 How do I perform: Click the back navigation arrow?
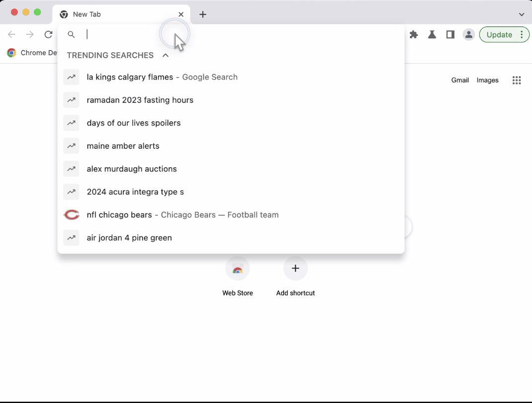tap(11, 34)
